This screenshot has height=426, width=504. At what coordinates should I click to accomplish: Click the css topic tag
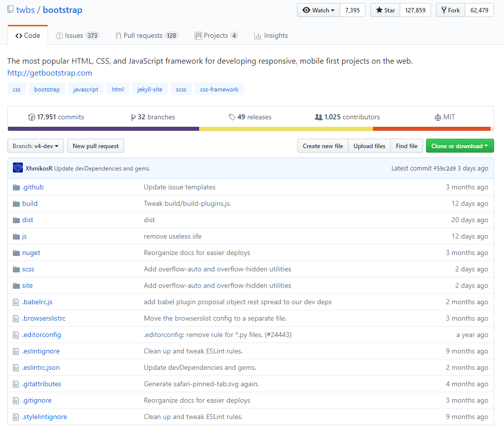pyautogui.click(x=16, y=89)
